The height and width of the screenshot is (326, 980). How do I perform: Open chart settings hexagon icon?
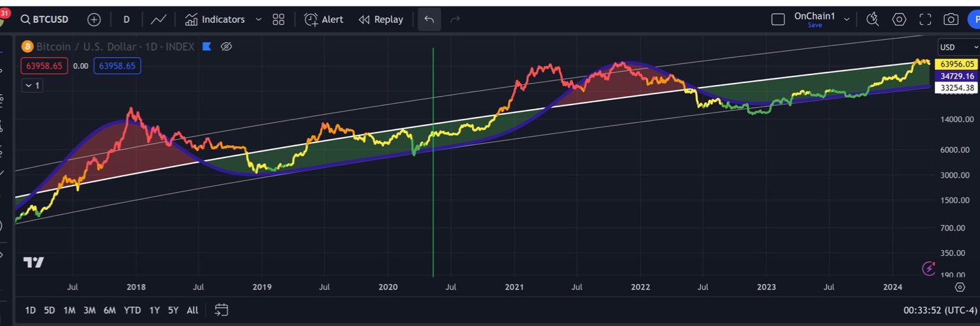point(899,20)
